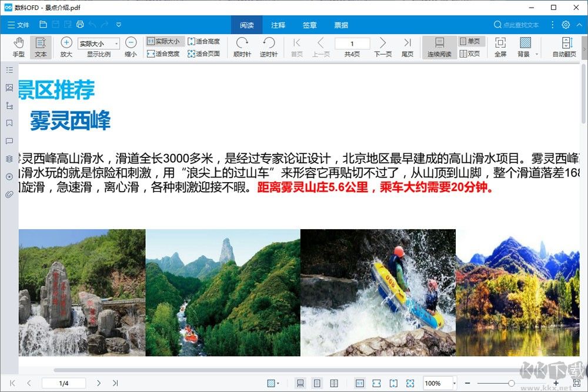This screenshot has height=392, width=588.
Task: Enter full screen (全屏) mode
Action: point(500,47)
